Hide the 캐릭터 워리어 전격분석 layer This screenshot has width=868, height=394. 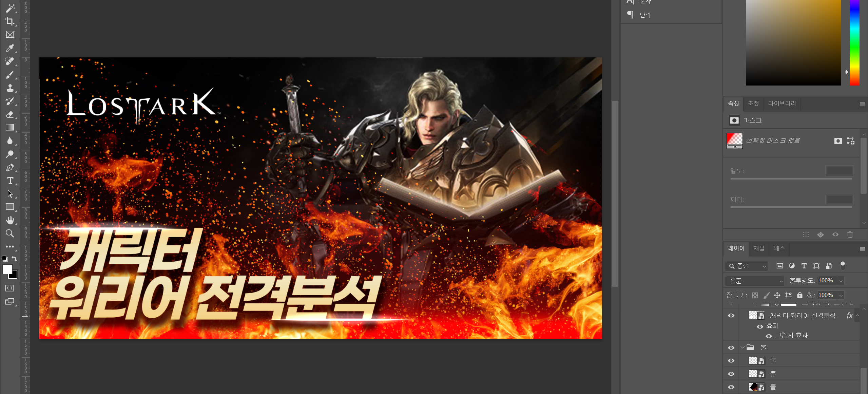coord(731,315)
